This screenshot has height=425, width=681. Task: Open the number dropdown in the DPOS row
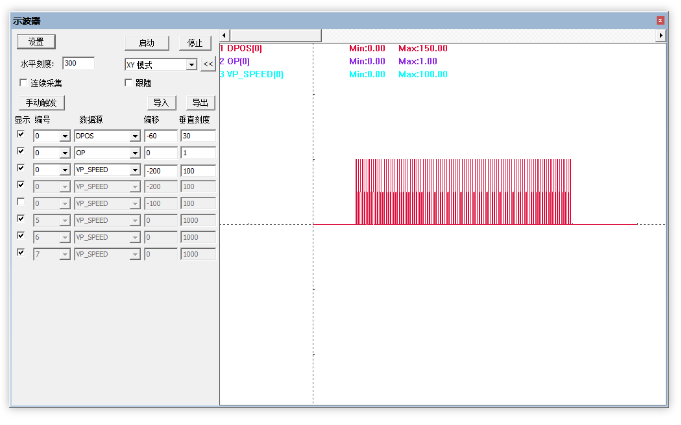coord(65,136)
